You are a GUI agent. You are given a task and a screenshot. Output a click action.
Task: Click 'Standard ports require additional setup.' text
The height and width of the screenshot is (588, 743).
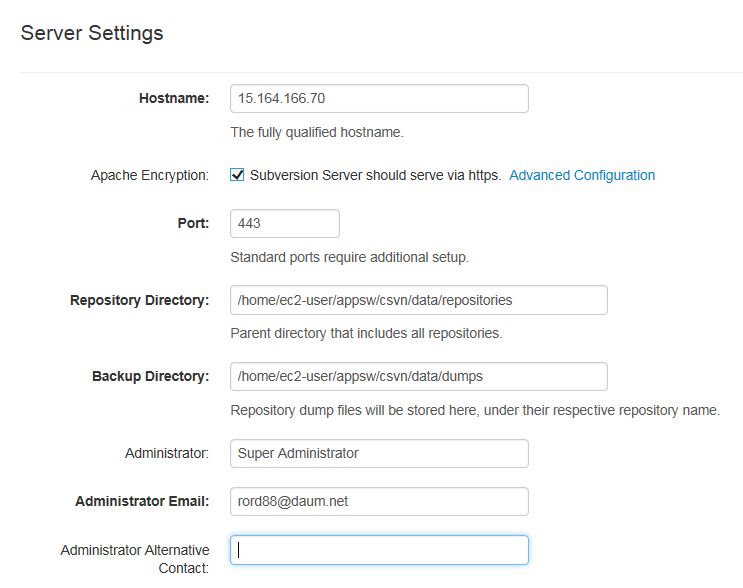pyautogui.click(x=349, y=257)
